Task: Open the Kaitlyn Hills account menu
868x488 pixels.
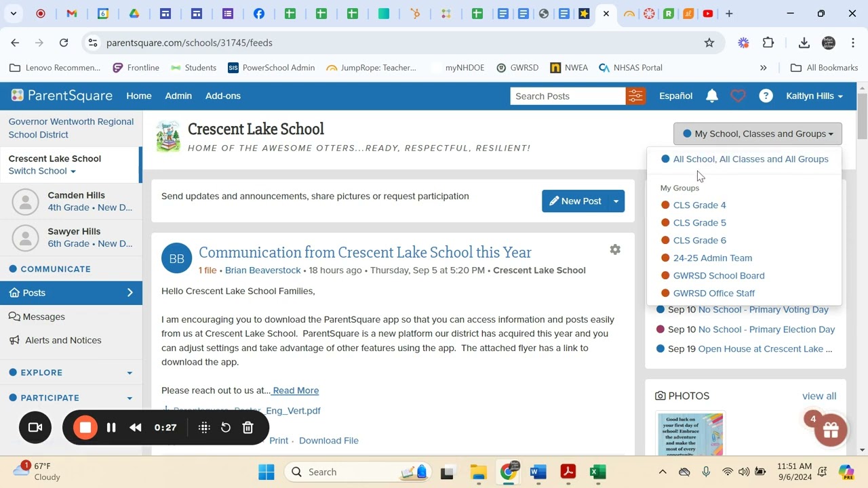Action: (x=814, y=96)
